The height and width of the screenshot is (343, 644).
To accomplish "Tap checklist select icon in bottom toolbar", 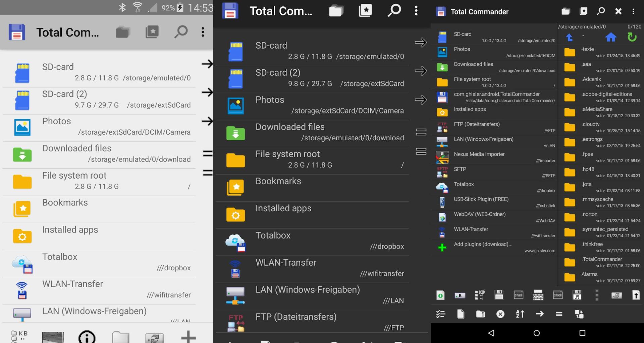I will (x=440, y=314).
